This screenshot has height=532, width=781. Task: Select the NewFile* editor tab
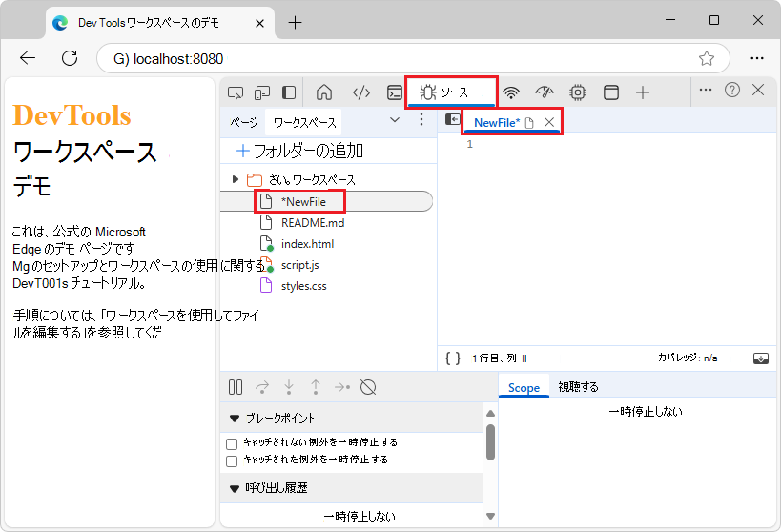click(497, 123)
